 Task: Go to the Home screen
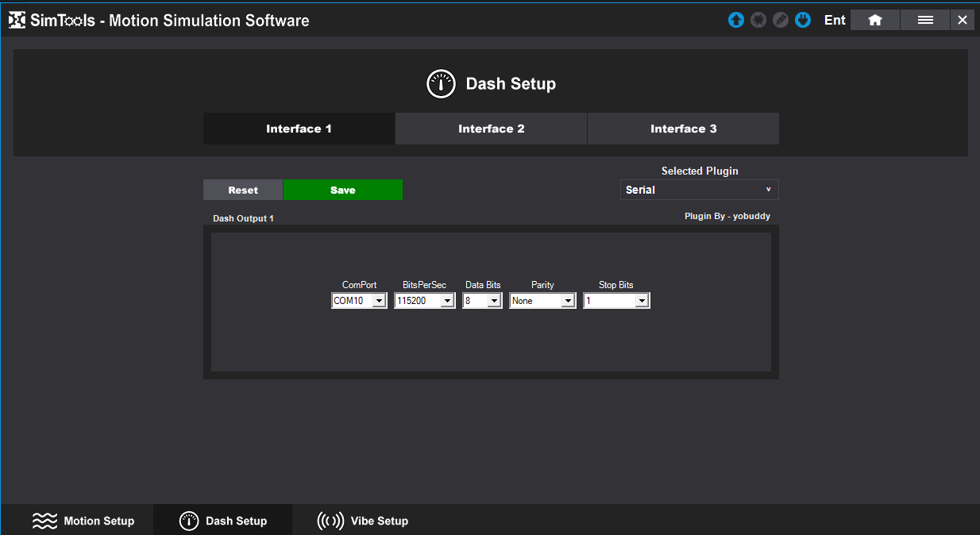pos(875,20)
